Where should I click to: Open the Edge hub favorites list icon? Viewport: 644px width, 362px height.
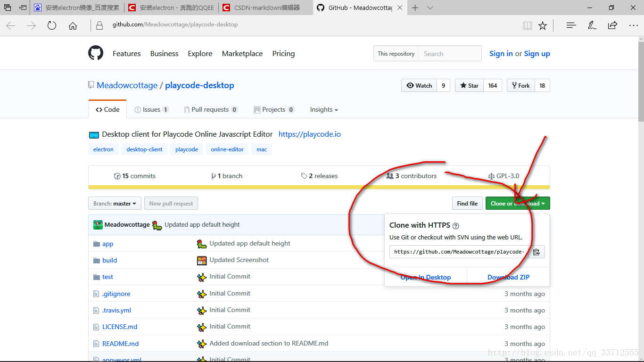pos(571,26)
